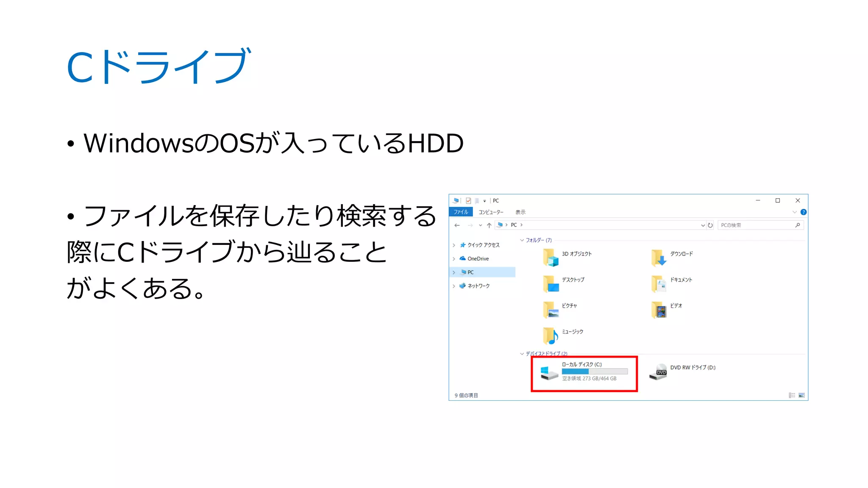This screenshot has width=868, height=488.
Task: Open the ファイル tab
Action: tap(461, 212)
